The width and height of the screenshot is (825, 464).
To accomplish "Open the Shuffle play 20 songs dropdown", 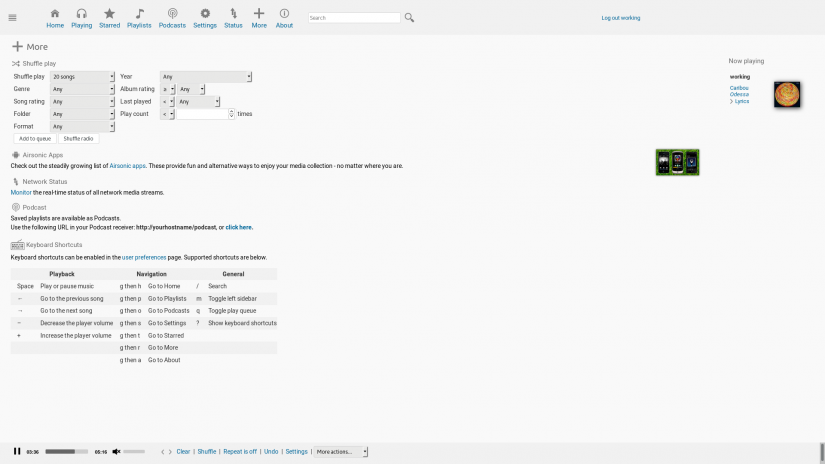I will coord(83,77).
